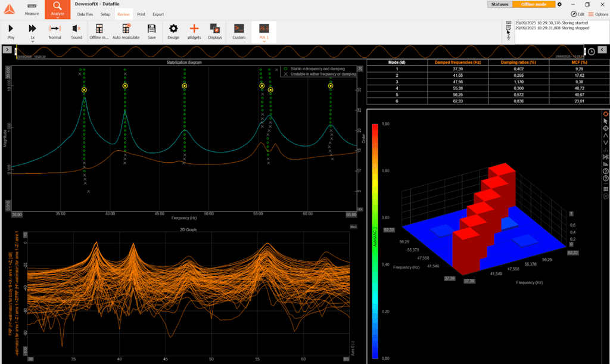Screen dimensions: 610x364
Task: Open Design mode with gear icon
Action: coord(173,32)
